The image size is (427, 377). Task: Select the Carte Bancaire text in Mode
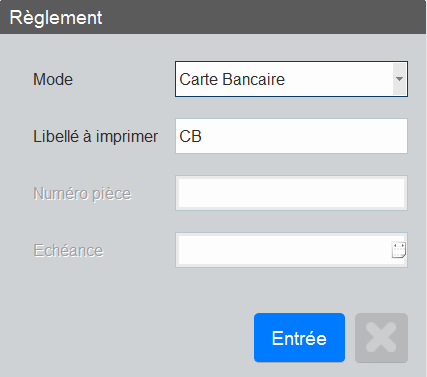(232, 79)
